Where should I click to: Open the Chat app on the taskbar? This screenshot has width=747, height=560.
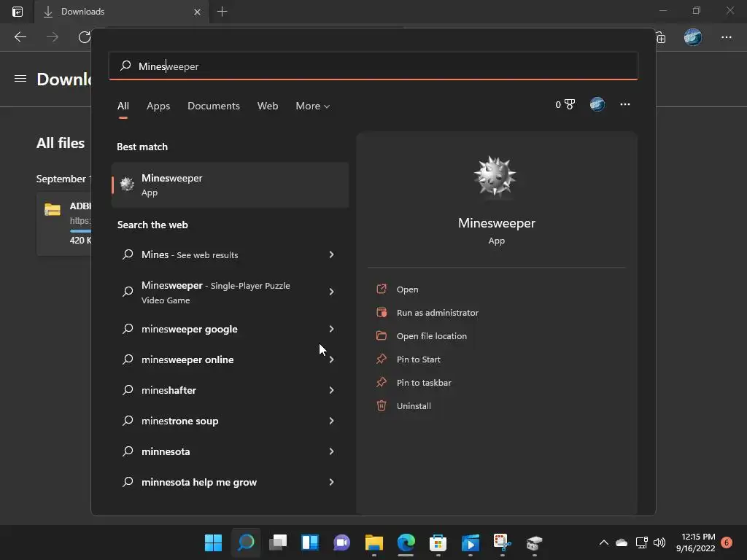coord(341,542)
